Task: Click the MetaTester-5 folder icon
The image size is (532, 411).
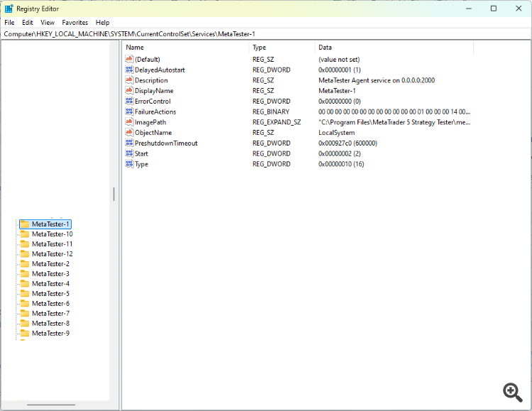Action: point(25,293)
